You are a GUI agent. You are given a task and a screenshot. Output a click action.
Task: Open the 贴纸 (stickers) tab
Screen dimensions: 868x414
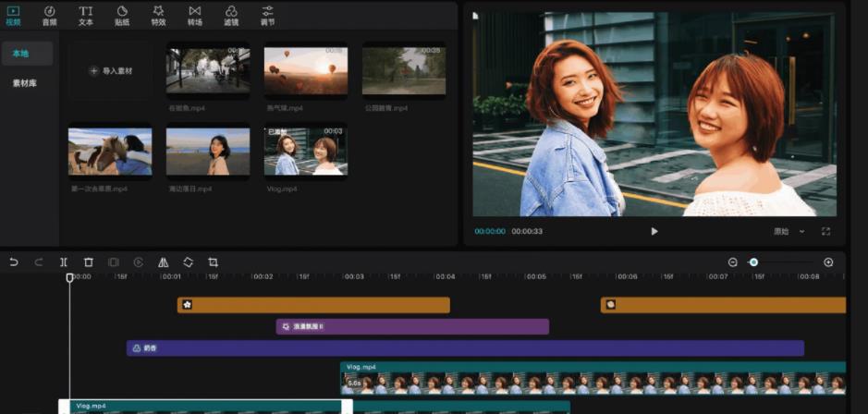pyautogui.click(x=122, y=16)
